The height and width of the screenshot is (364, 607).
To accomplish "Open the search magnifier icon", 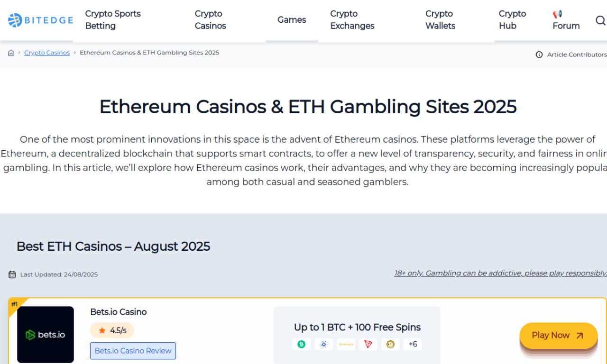I will [600, 20].
